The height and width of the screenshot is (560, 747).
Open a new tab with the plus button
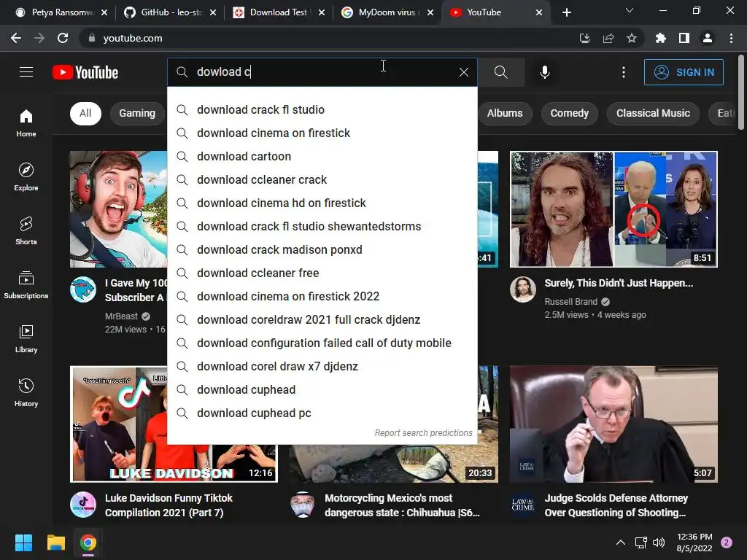click(x=566, y=12)
